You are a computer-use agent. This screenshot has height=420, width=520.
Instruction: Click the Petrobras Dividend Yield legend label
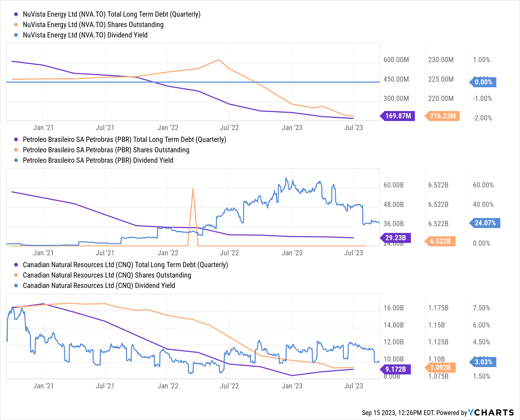tap(98, 160)
